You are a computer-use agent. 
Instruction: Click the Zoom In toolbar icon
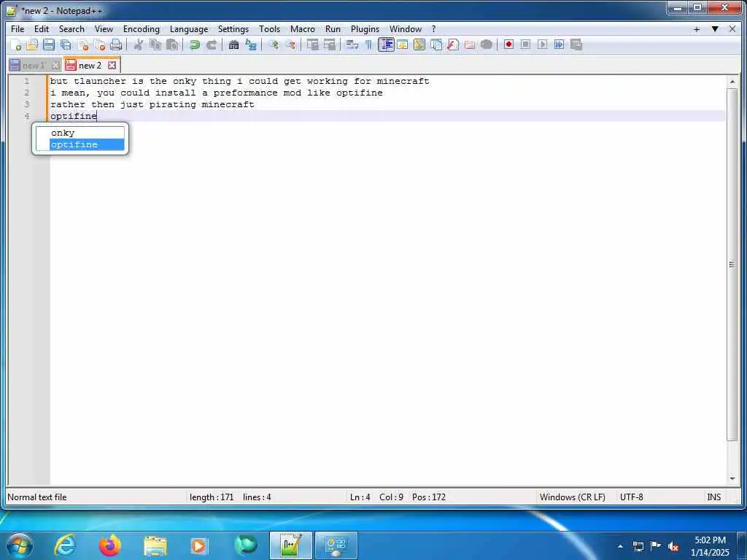273,44
